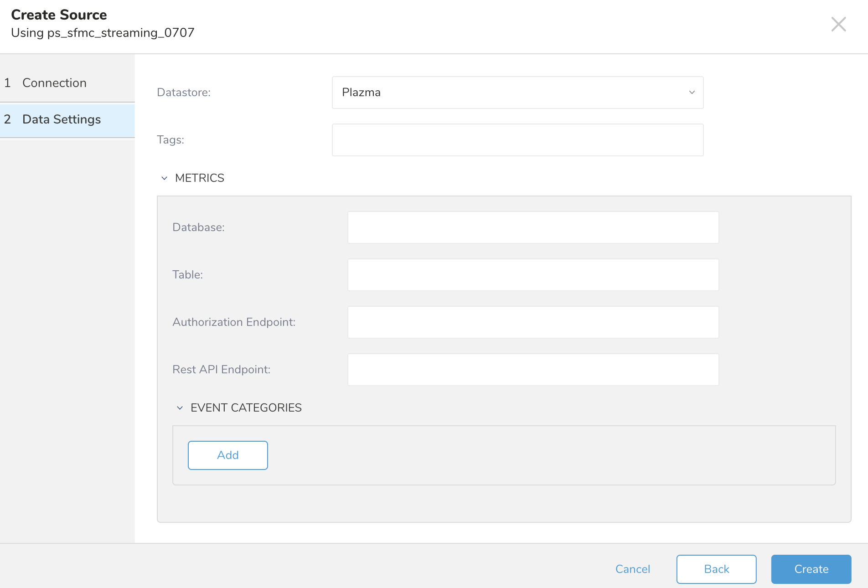Cancel source creation
The image size is (868, 588).
click(632, 569)
